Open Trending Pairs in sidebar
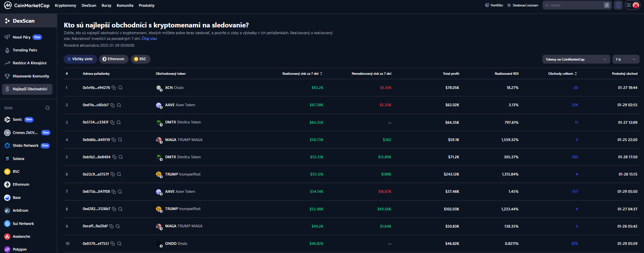 (x=25, y=50)
